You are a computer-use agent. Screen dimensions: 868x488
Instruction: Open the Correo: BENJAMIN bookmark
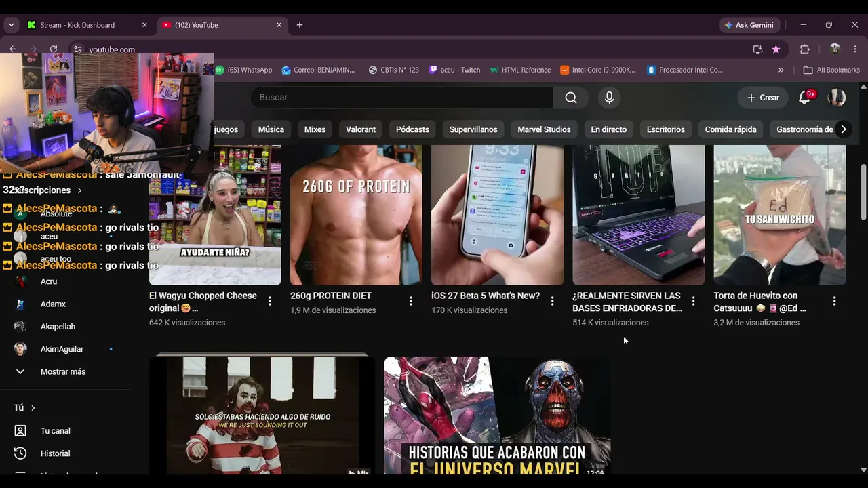click(x=319, y=70)
